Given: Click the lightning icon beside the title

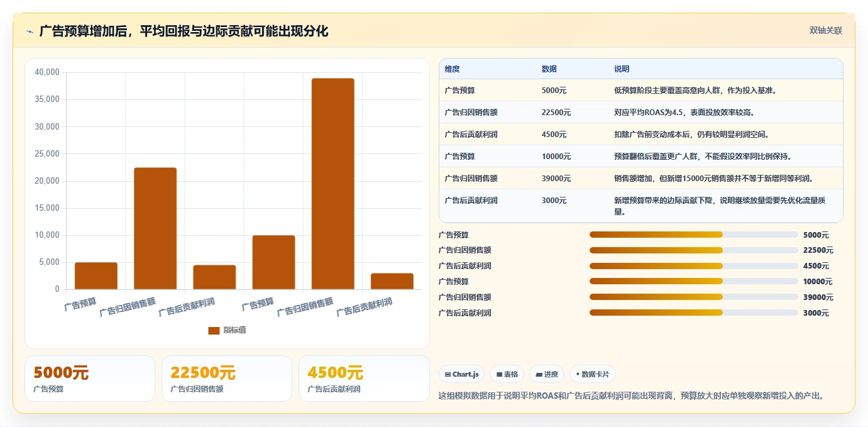Looking at the screenshot, I should (x=30, y=31).
